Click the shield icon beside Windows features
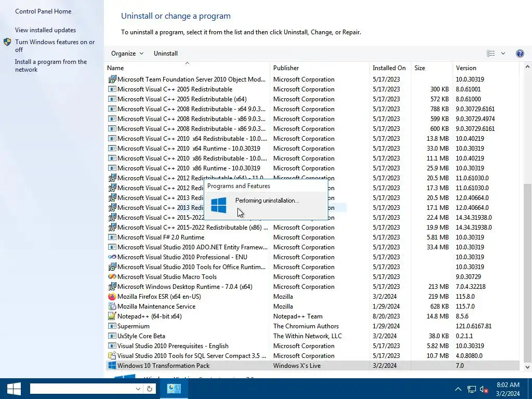The height and width of the screenshot is (399, 532). point(7,42)
